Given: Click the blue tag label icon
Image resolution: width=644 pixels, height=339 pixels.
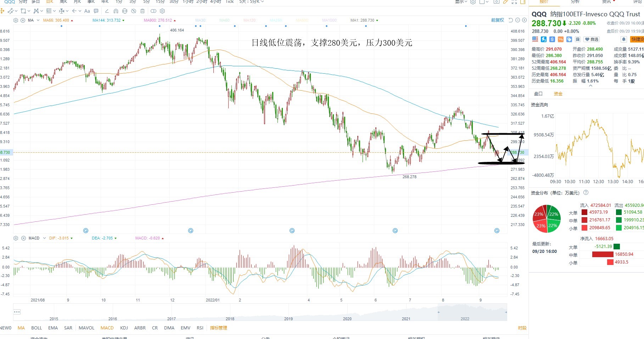Looking at the screenshot, I should pyautogui.click(x=569, y=39).
